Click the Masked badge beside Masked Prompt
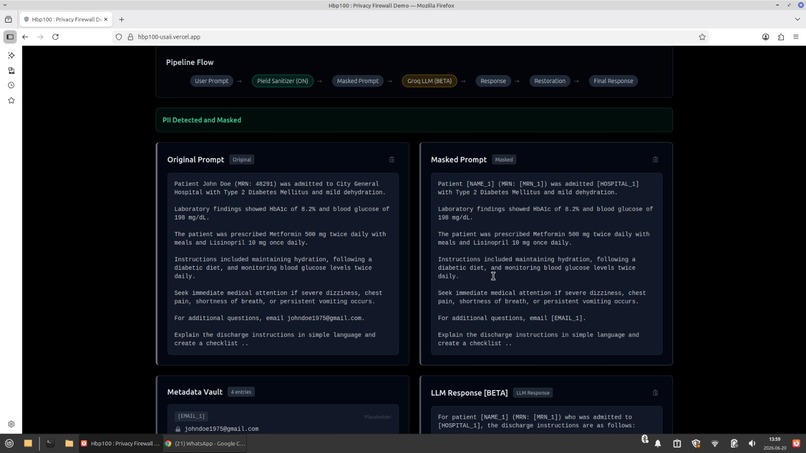This screenshot has height=453, width=806. (504, 159)
